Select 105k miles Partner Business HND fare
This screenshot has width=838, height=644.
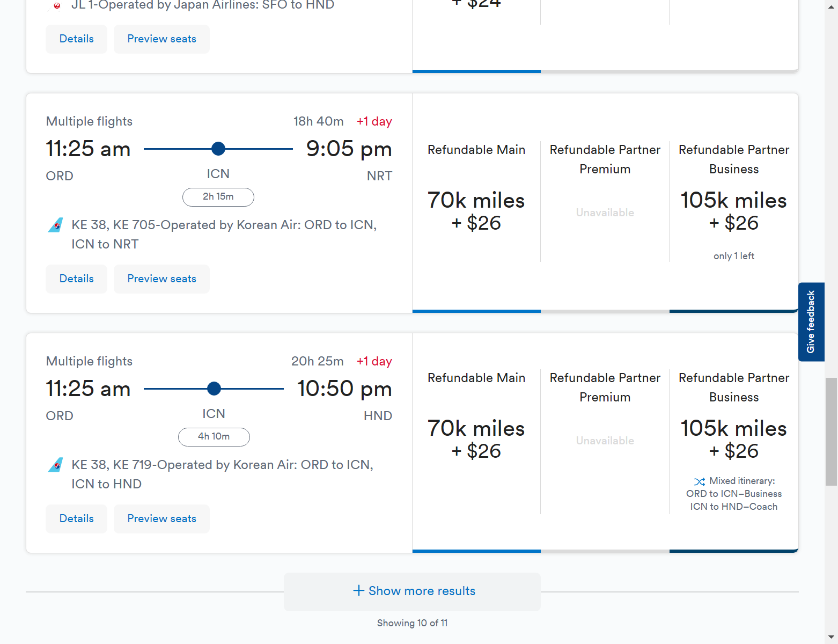click(733, 440)
